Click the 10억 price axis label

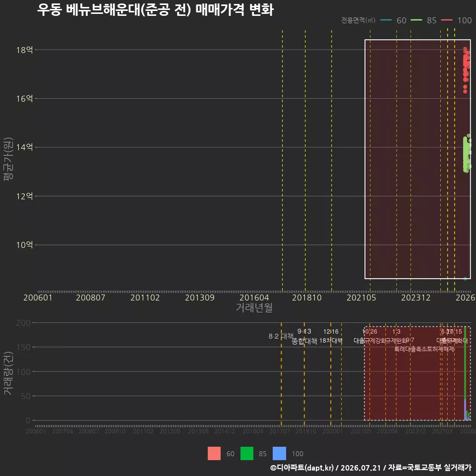[x=25, y=244]
